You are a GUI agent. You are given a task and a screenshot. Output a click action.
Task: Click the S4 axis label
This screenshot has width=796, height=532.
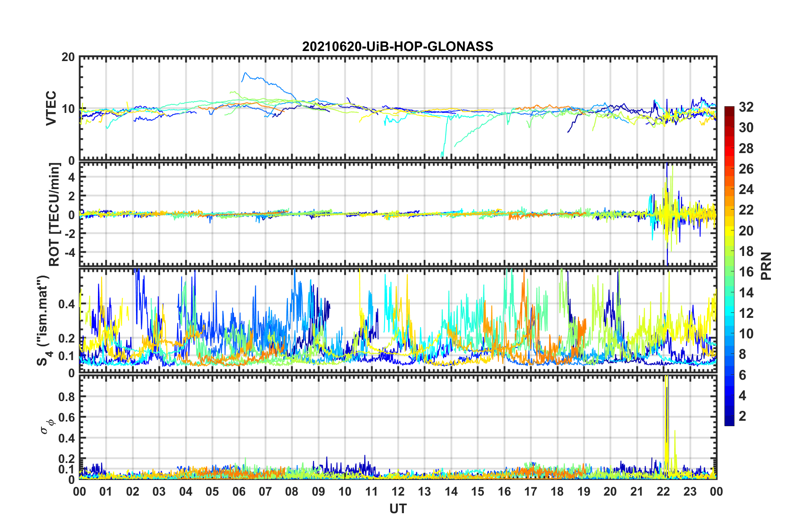(x=43, y=321)
